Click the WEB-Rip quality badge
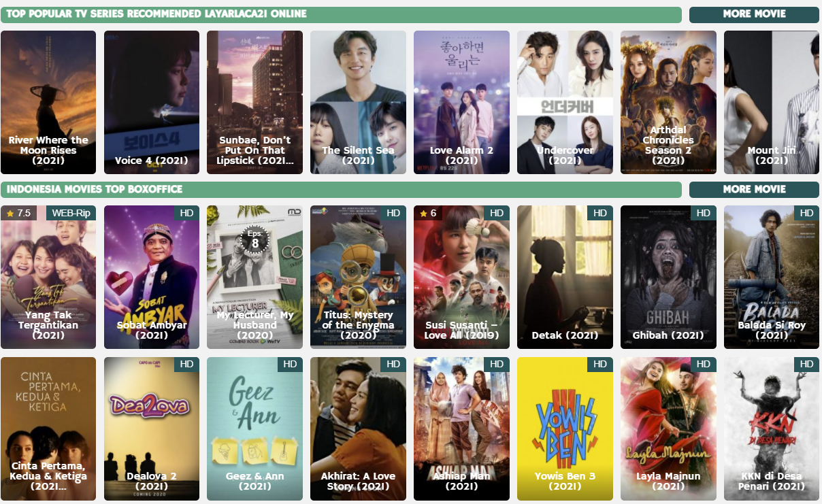Screen dimensions: 822x504 71,213
